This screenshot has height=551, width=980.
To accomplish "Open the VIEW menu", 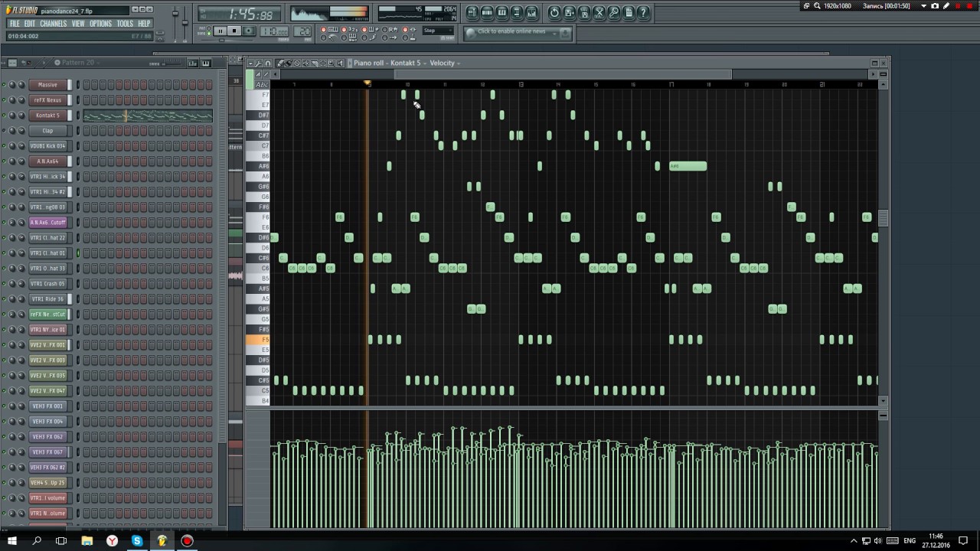I will tap(78, 24).
